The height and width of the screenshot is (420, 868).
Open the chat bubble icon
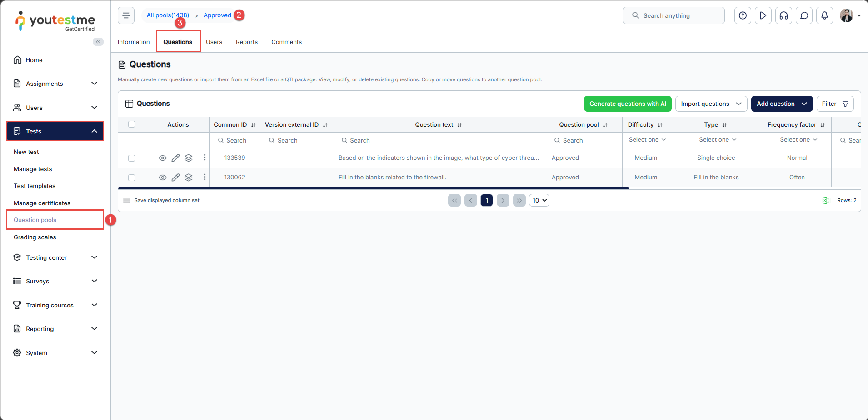click(x=804, y=15)
